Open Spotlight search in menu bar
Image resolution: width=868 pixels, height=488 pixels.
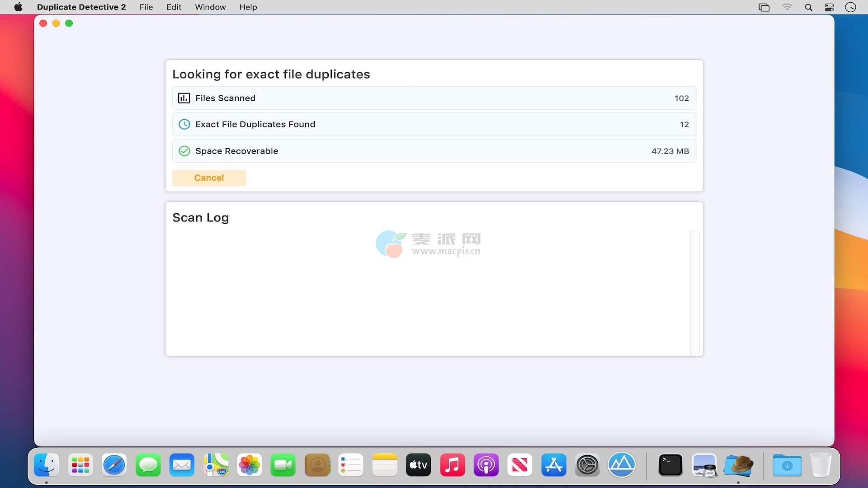click(808, 7)
